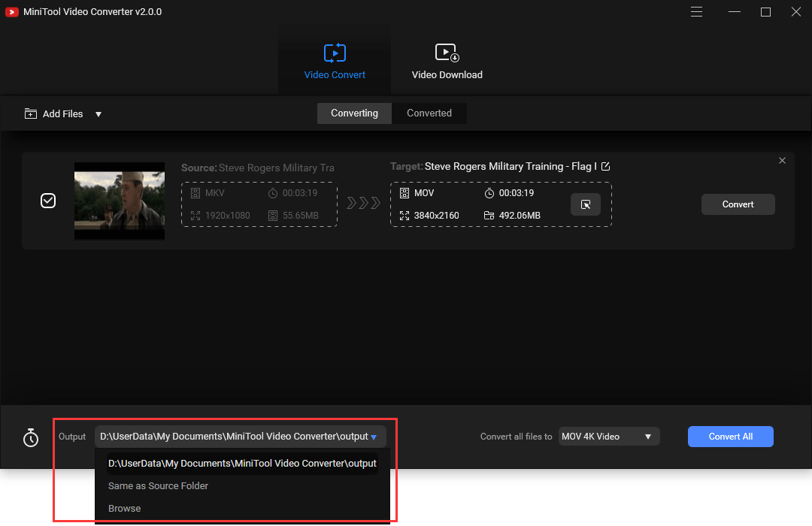Open the MOV 4K Video format dropdown
This screenshot has width=812, height=526.
coord(608,437)
